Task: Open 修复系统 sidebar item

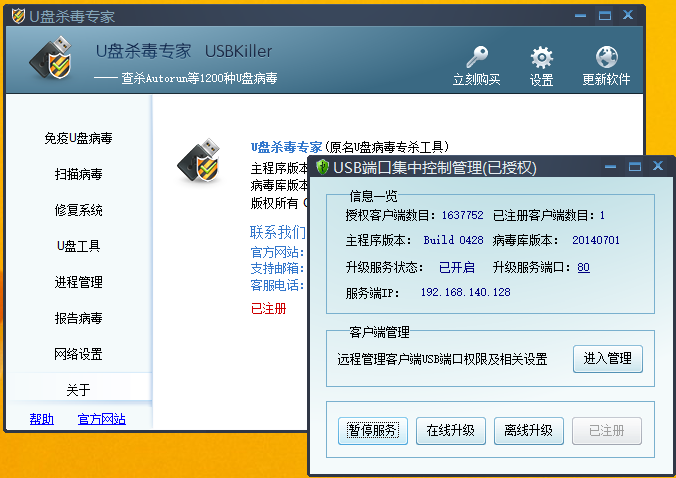Action: pos(78,210)
